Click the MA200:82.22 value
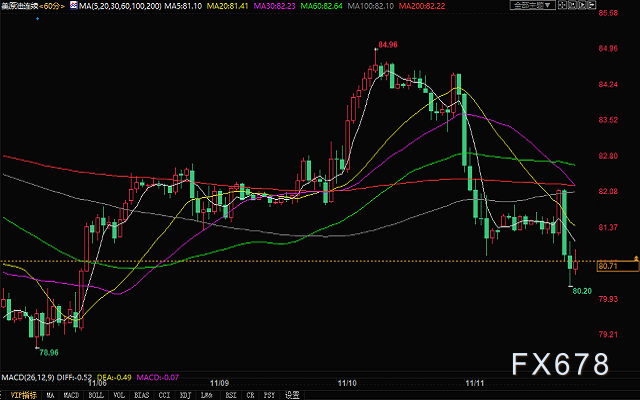 click(422, 6)
